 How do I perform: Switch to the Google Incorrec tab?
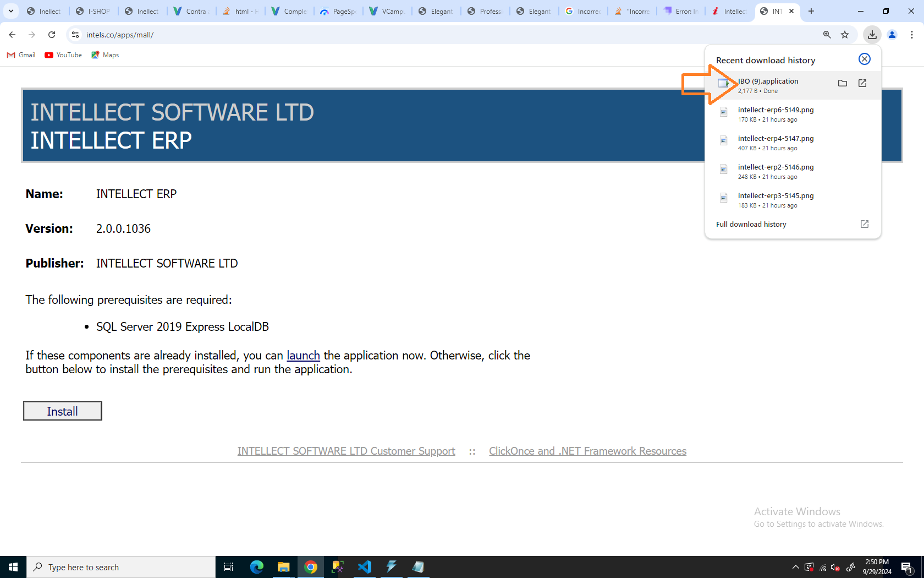[583, 11]
